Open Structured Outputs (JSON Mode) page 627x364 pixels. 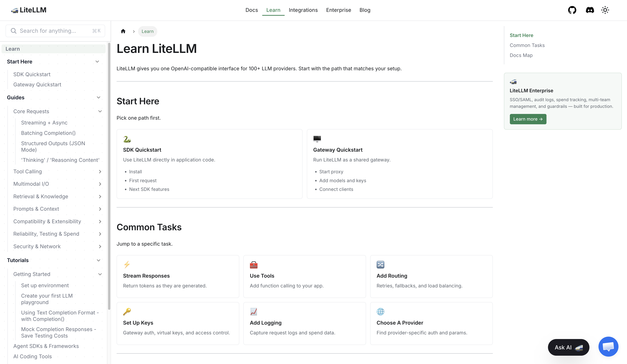(53, 147)
